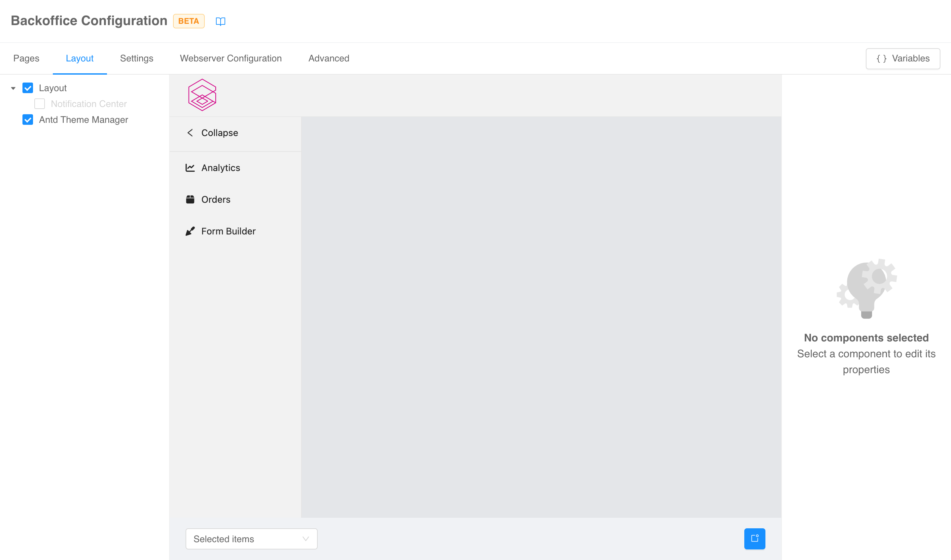Click the curly braces Variables icon

click(881, 58)
